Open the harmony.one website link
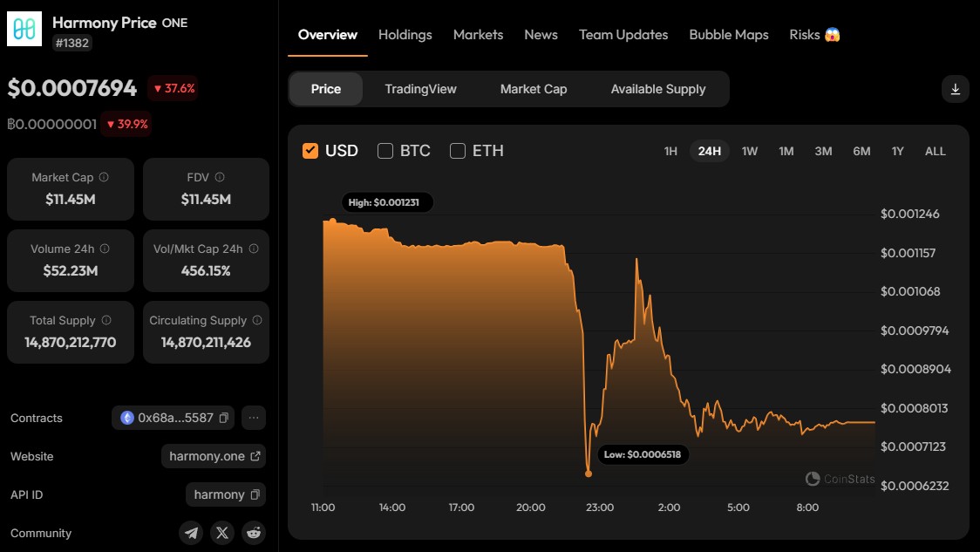Screen dimensions: 980x552 pyautogui.click(x=214, y=456)
